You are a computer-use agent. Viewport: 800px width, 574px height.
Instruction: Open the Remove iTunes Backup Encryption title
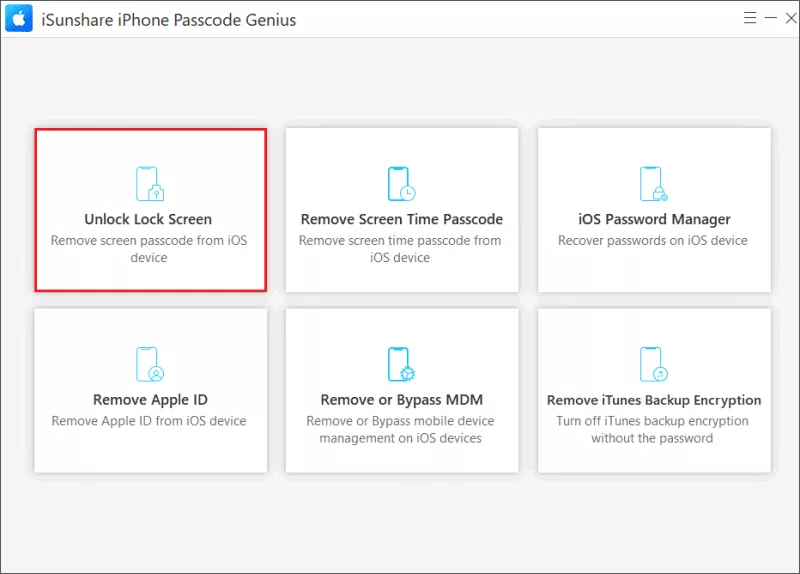point(654,401)
